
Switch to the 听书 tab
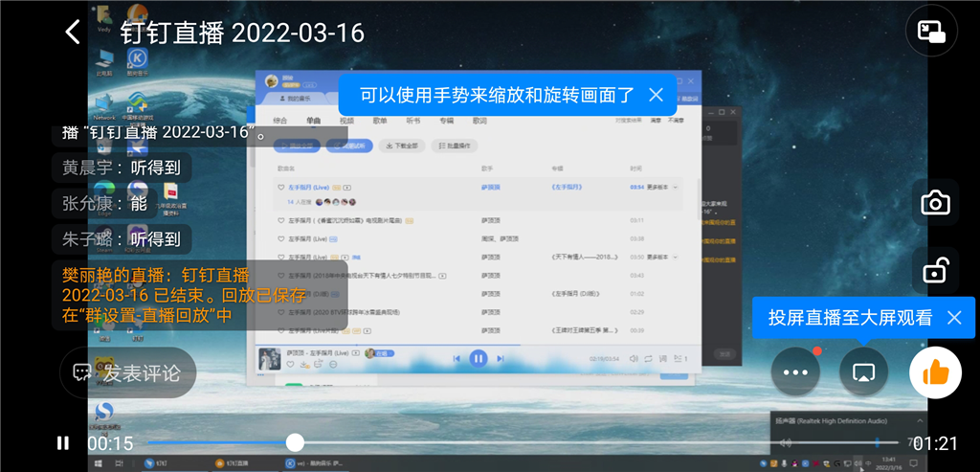coord(413,121)
